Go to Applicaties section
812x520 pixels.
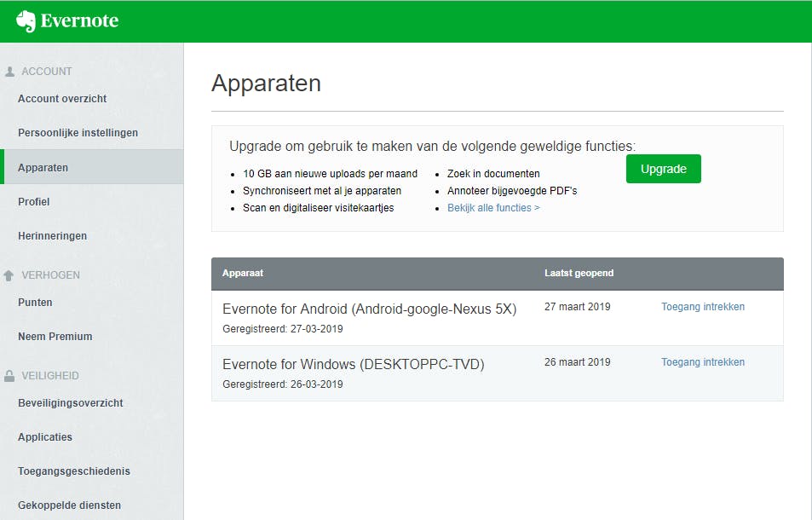(45, 437)
